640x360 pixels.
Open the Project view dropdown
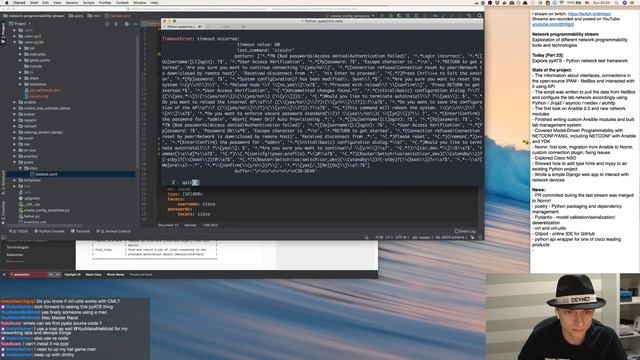(x=20, y=24)
